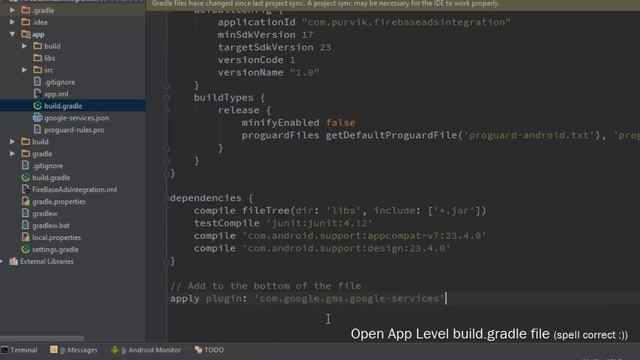Screen dimensions: 640x360
Task: Expand the root gradle folder arrow
Action: point(12,153)
